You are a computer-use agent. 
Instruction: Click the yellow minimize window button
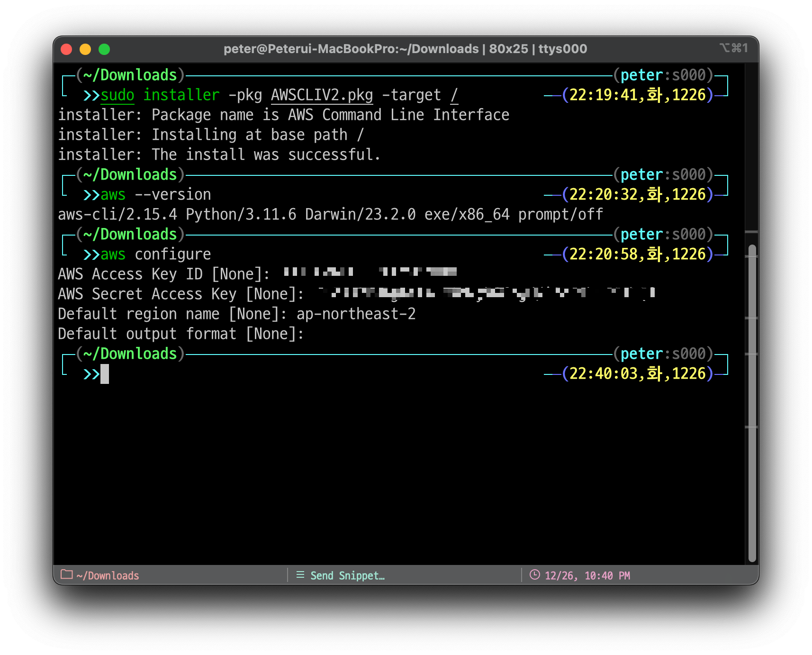(85, 49)
